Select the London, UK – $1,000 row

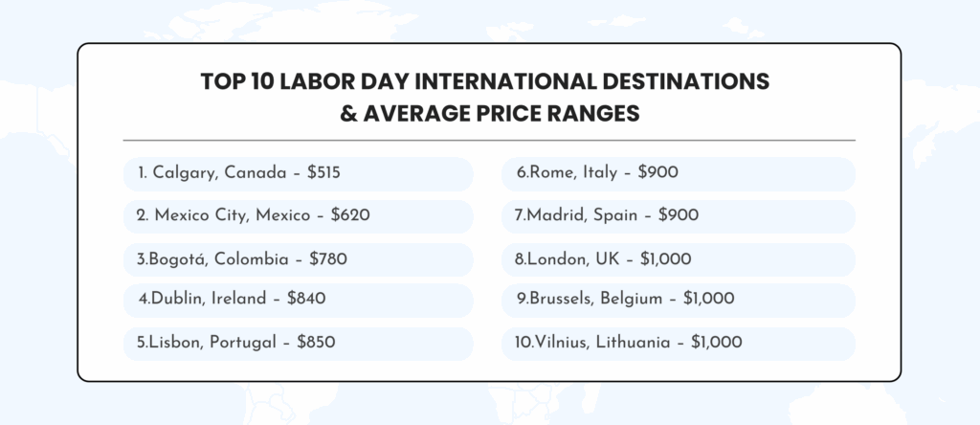pyautogui.click(x=679, y=259)
